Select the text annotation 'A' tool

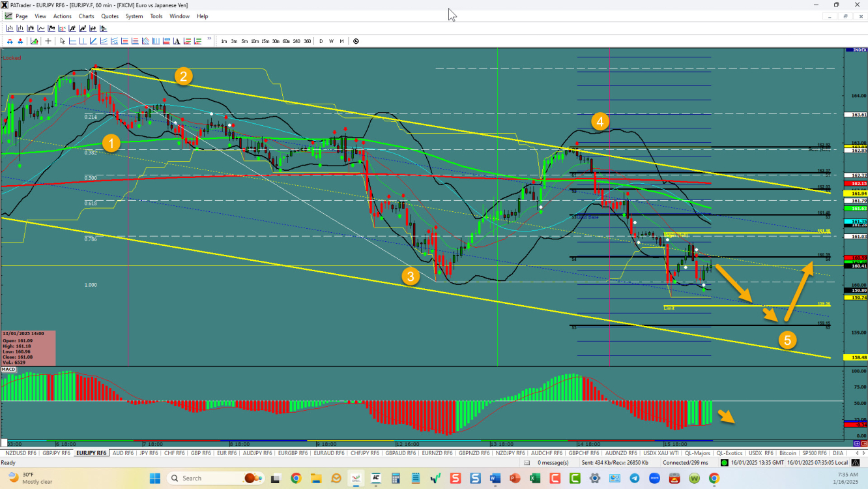pos(177,41)
